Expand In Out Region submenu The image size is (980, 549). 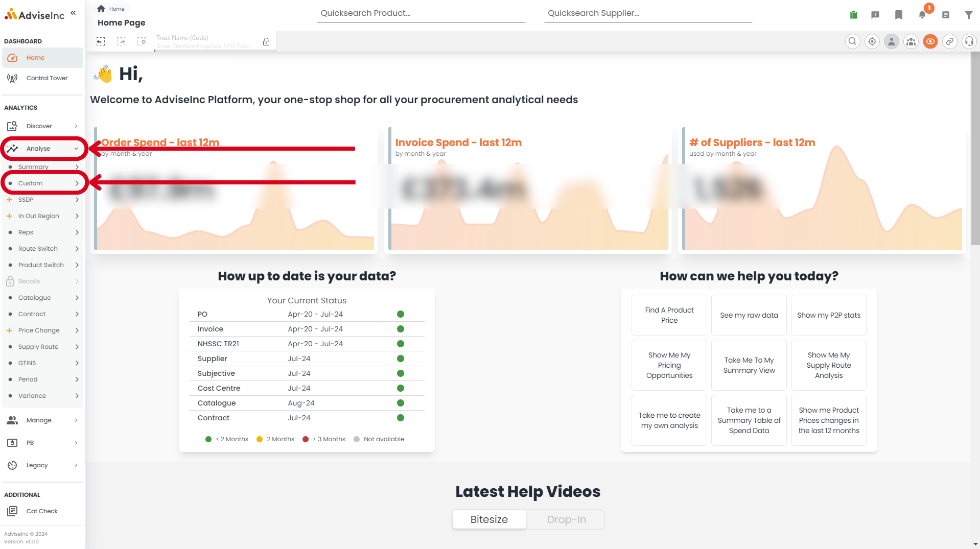[x=42, y=216]
